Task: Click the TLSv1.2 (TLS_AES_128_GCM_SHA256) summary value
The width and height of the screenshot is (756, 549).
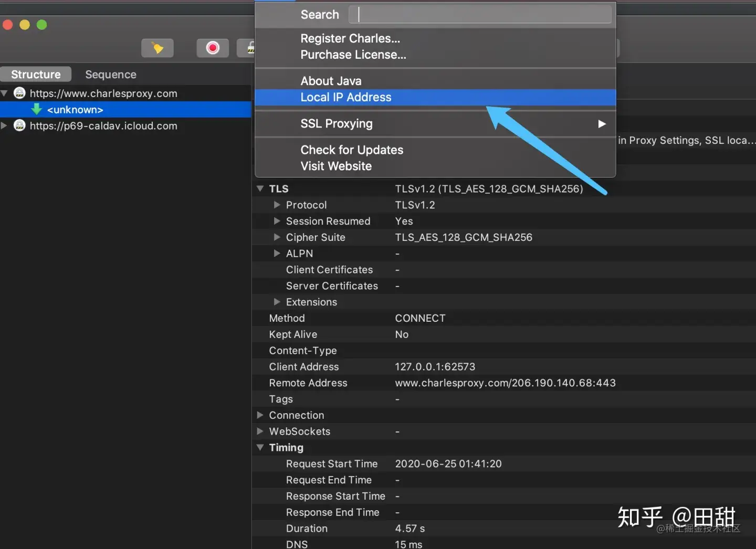Action: pos(489,188)
